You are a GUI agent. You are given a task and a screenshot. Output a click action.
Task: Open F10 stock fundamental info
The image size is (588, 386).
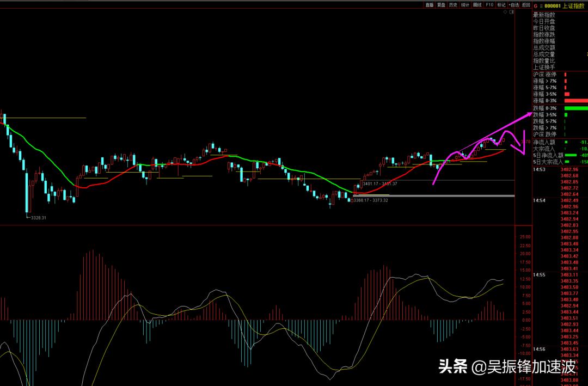pos(488,5)
